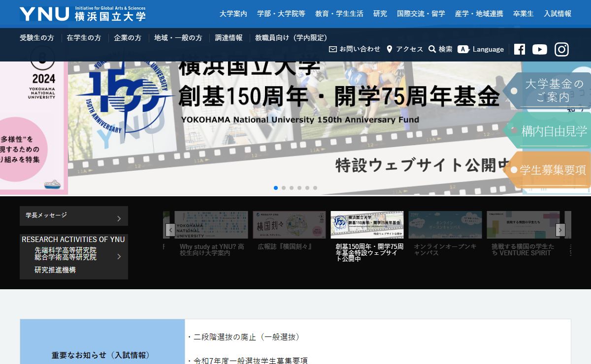
Task: Click the 大学基金のご案内 tag button
Action: (x=548, y=91)
